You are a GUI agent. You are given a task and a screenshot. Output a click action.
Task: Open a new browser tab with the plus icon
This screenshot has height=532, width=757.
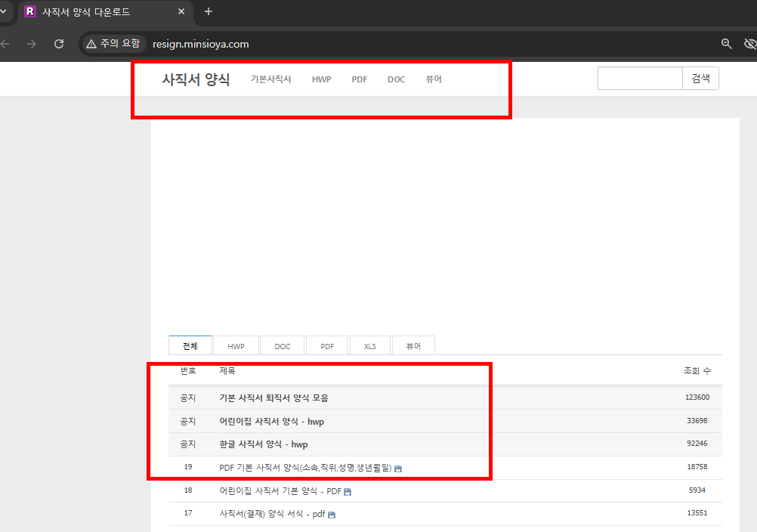[208, 12]
